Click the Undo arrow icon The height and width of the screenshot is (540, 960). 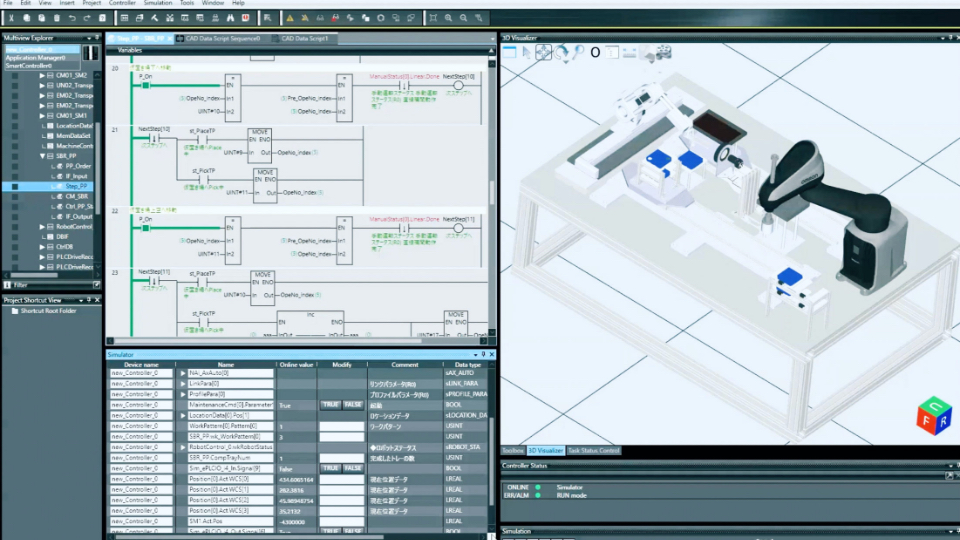(x=72, y=18)
